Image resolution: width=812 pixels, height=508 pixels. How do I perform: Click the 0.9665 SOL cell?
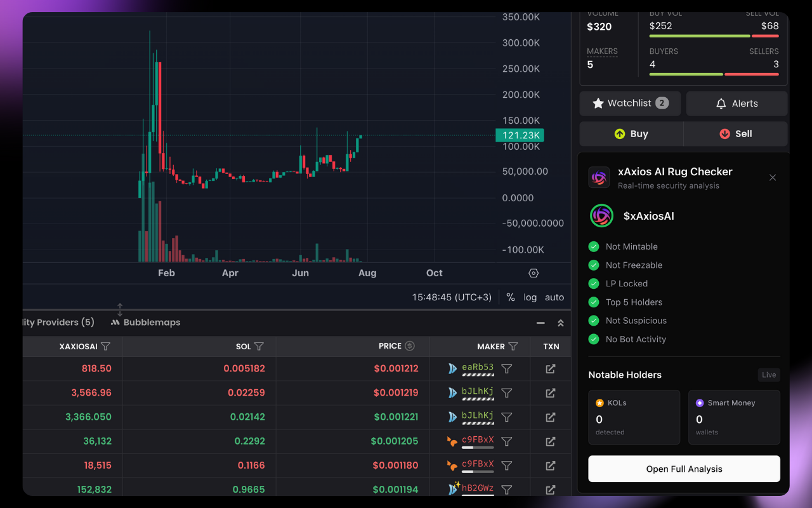(x=249, y=490)
